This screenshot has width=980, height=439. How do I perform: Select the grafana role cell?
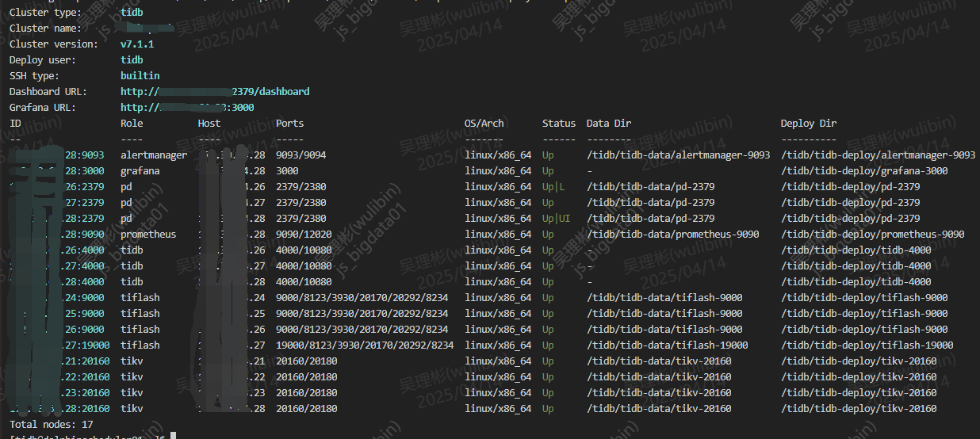140,171
